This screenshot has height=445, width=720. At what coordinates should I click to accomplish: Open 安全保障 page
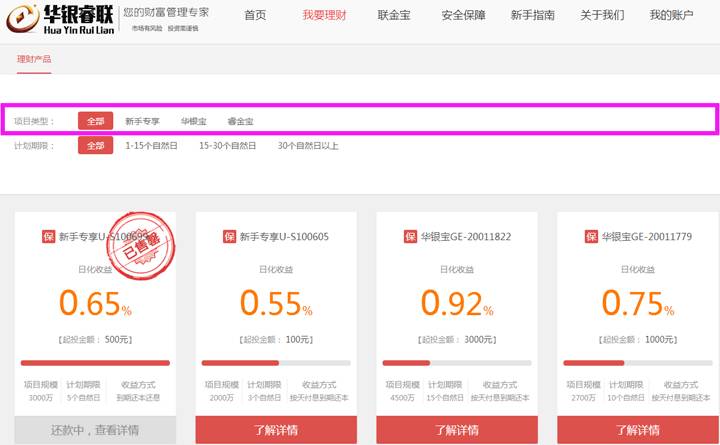tap(463, 15)
